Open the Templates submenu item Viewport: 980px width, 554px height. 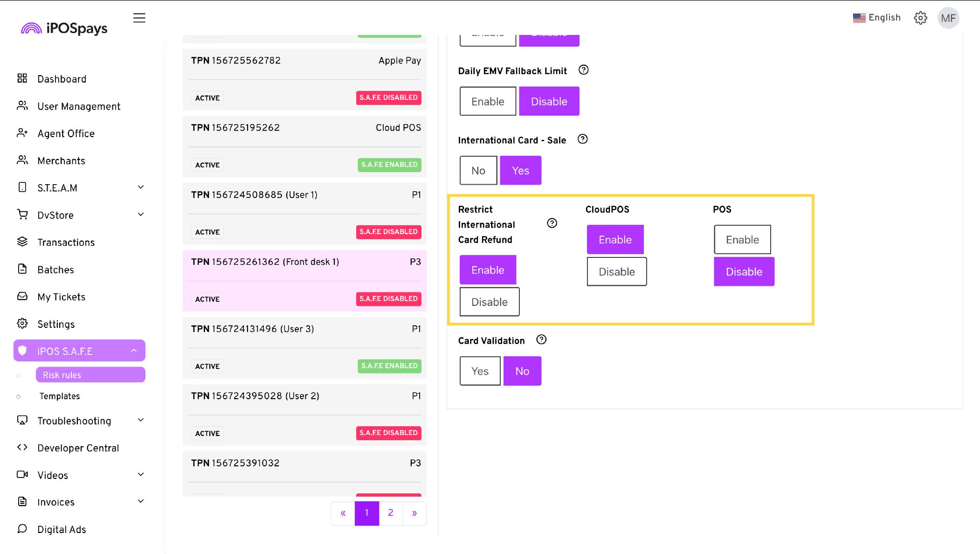(60, 396)
